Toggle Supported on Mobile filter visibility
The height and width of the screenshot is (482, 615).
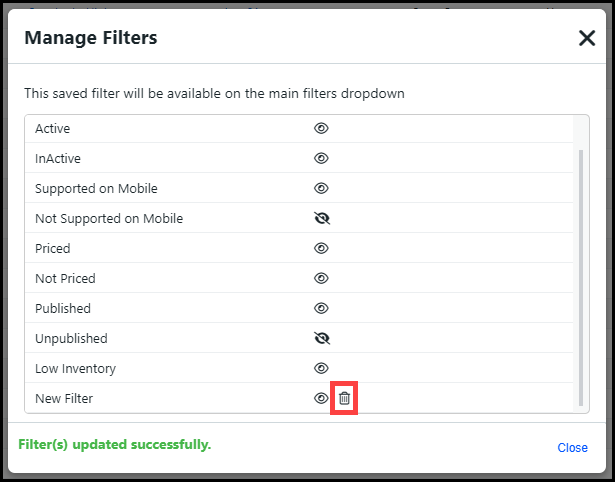321,188
